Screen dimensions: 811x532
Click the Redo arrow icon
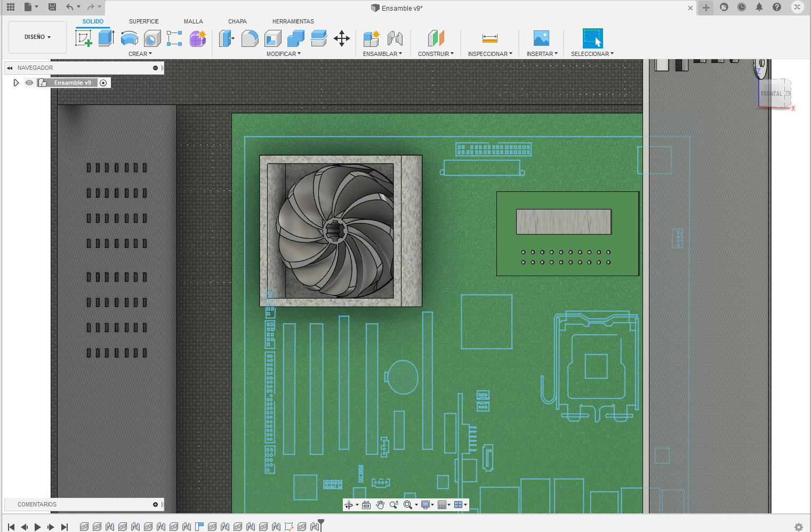[91, 7]
